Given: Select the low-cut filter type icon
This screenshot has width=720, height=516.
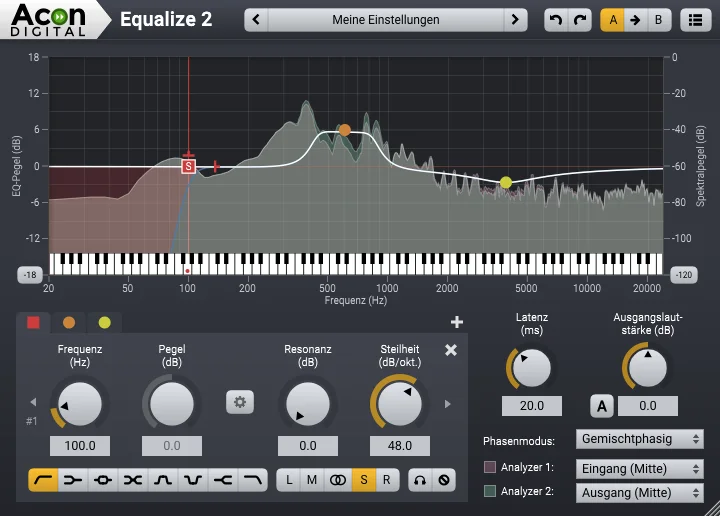Looking at the screenshot, I should (x=43, y=480).
